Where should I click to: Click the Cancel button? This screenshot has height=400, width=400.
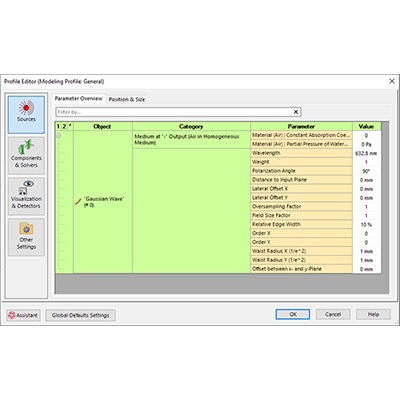333,314
